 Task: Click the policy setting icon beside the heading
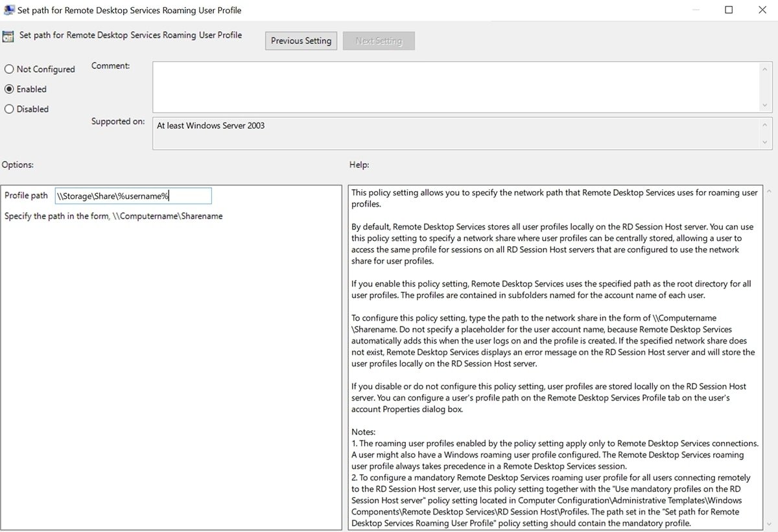(x=8, y=35)
